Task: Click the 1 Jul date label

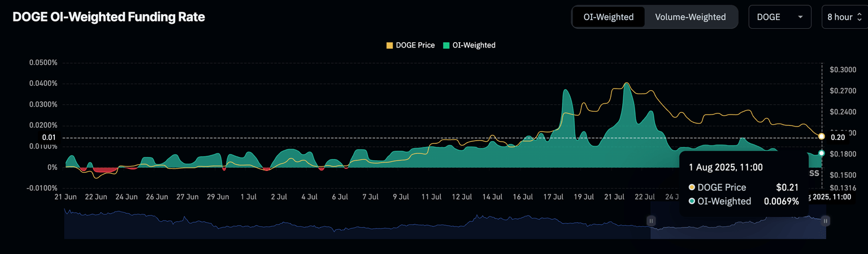Action: [x=249, y=197]
